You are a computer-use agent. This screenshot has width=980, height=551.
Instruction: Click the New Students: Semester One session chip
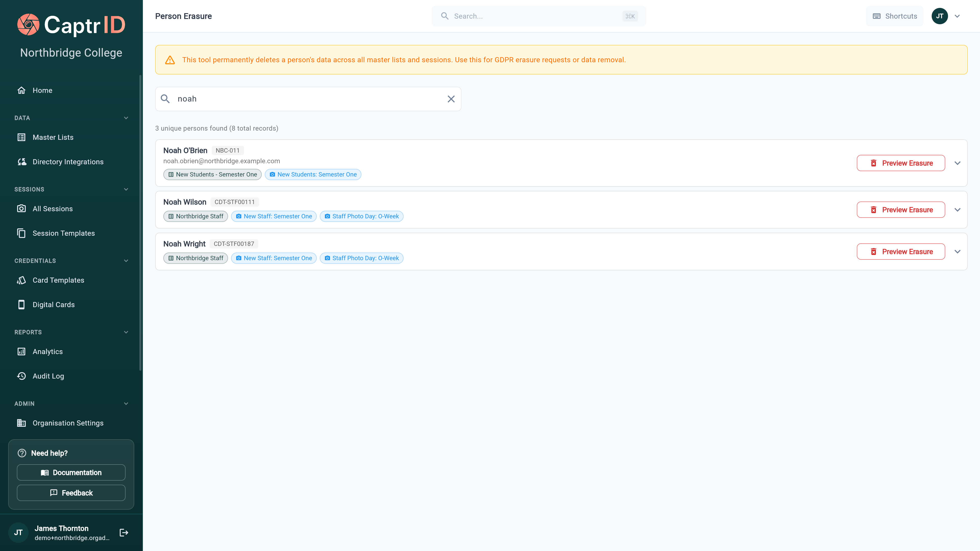coord(313,174)
